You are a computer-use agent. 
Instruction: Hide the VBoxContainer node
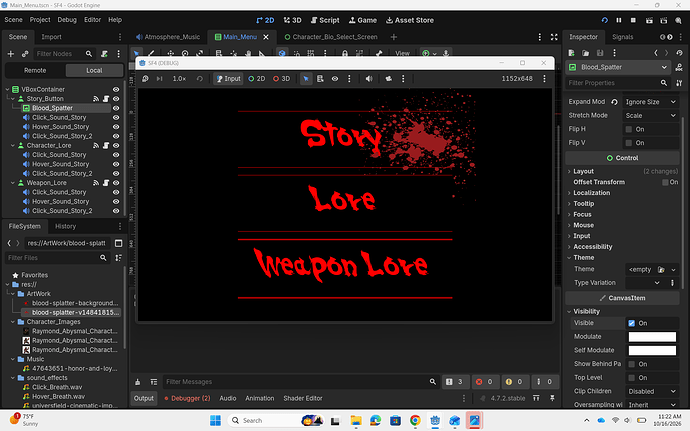116,89
